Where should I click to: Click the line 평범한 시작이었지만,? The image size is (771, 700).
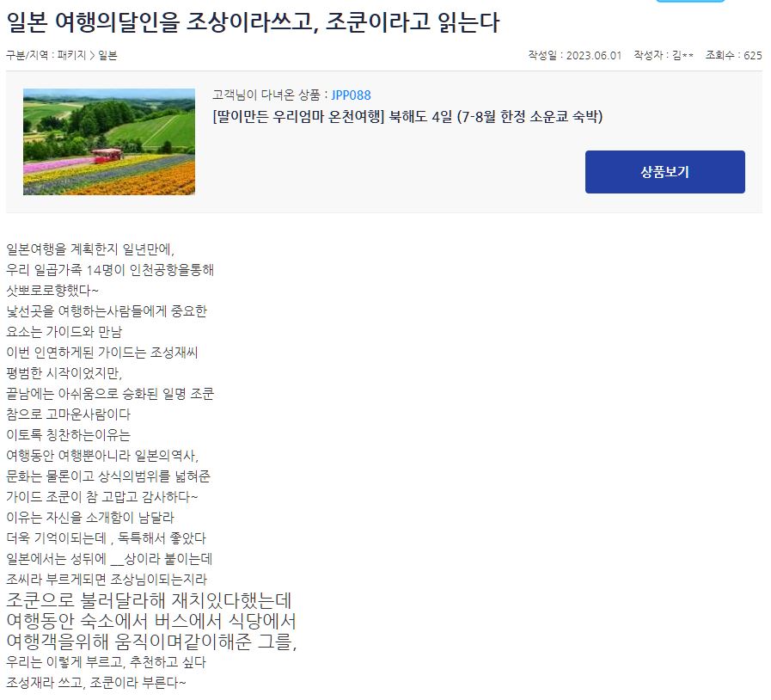pos(64,373)
